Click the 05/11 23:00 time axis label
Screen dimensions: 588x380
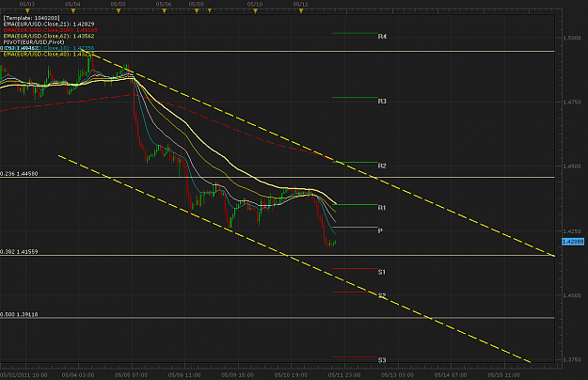[344, 374]
